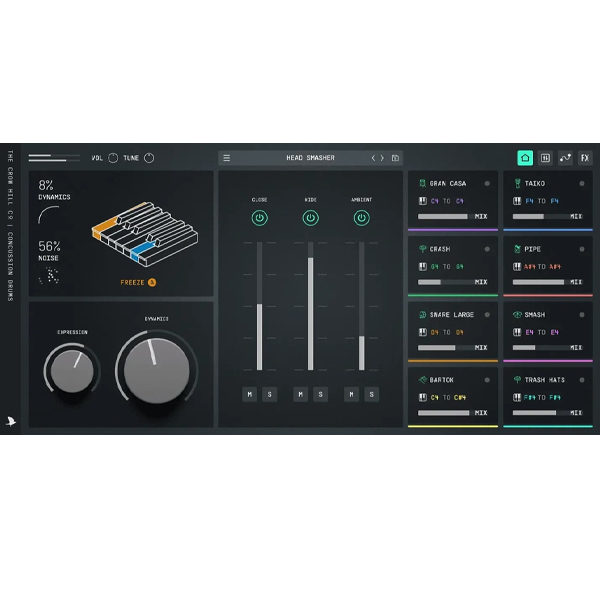The image size is (600, 600).
Task: Click the Taiko keyboard range icon
Action: coord(517,200)
